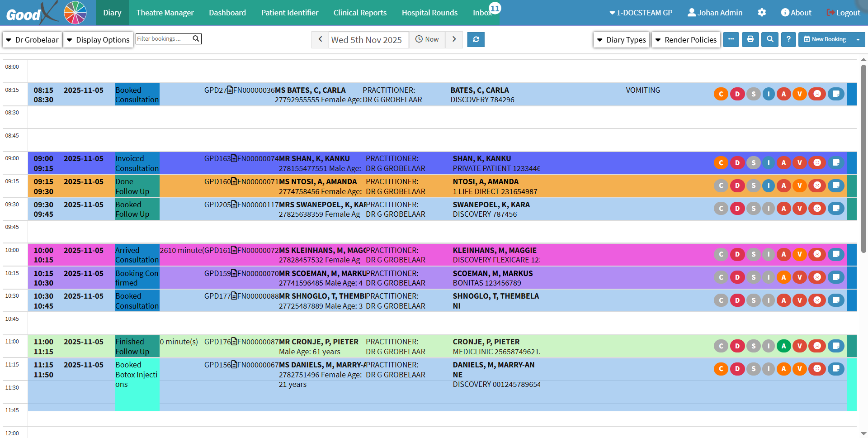The image size is (868, 438).
Task: Switch to the Theatre Manager tab
Action: [x=165, y=13]
